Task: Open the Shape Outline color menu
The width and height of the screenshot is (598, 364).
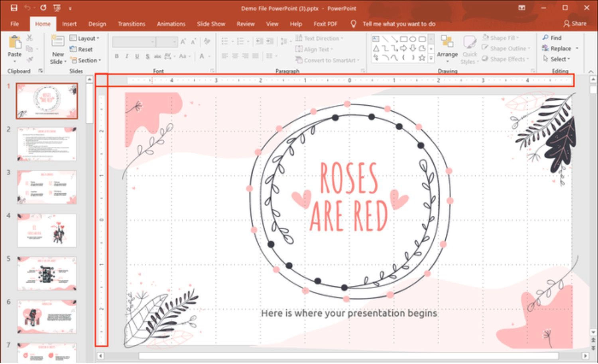Action: click(506, 48)
